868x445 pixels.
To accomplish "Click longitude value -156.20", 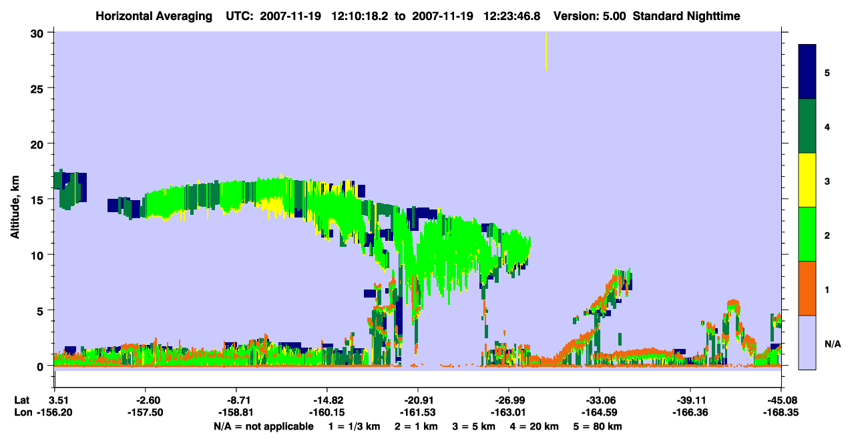I will (55, 413).
